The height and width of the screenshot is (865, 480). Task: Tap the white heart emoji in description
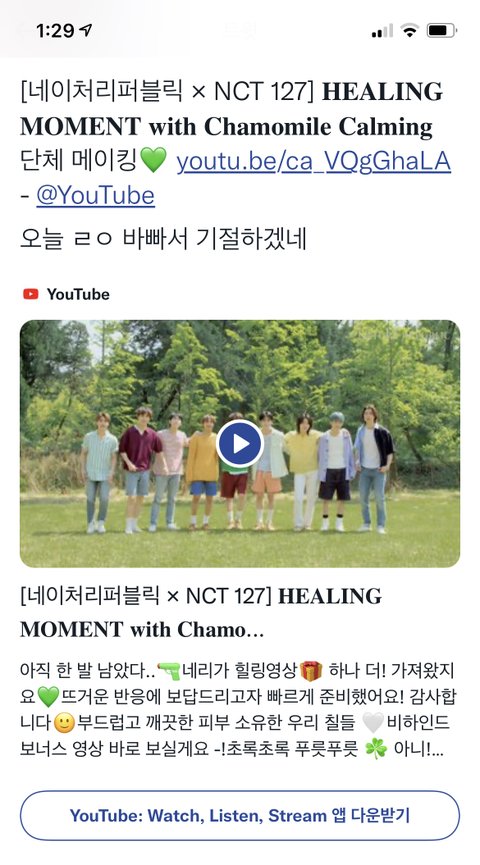[373, 723]
